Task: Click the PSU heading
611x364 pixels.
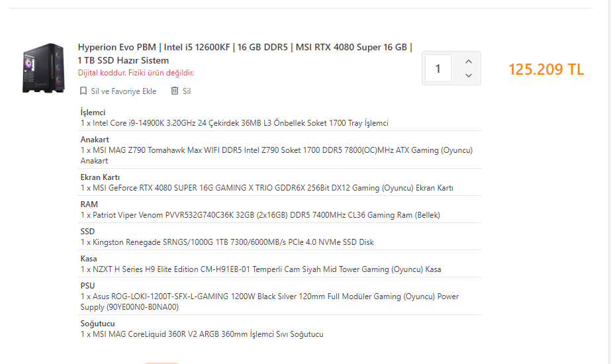Action: pyautogui.click(x=87, y=286)
